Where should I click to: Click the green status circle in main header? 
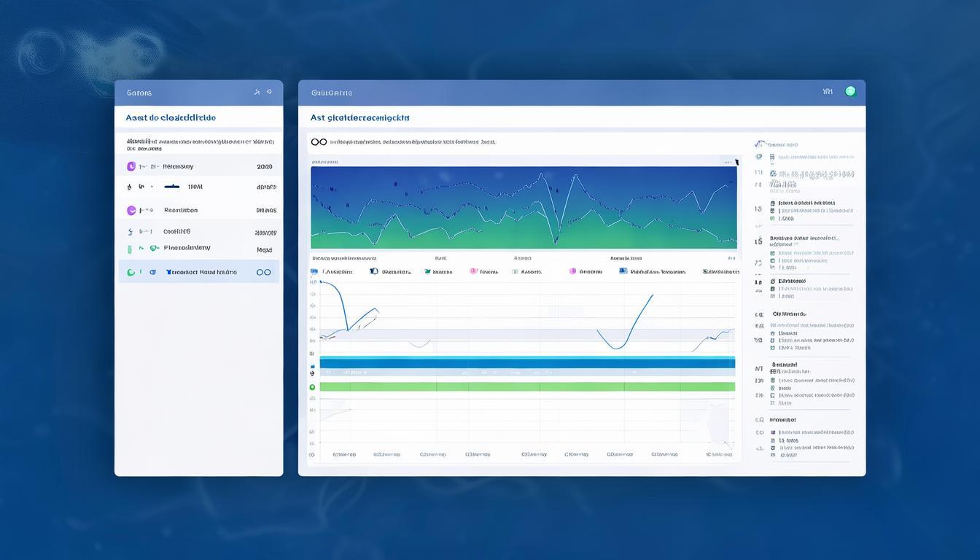[849, 91]
